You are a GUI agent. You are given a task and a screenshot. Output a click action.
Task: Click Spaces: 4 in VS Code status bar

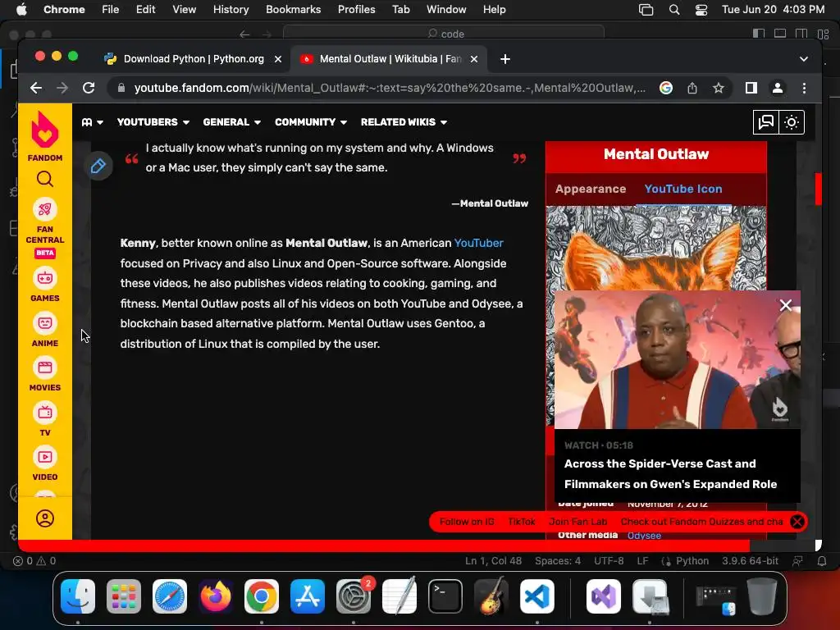(x=557, y=561)
